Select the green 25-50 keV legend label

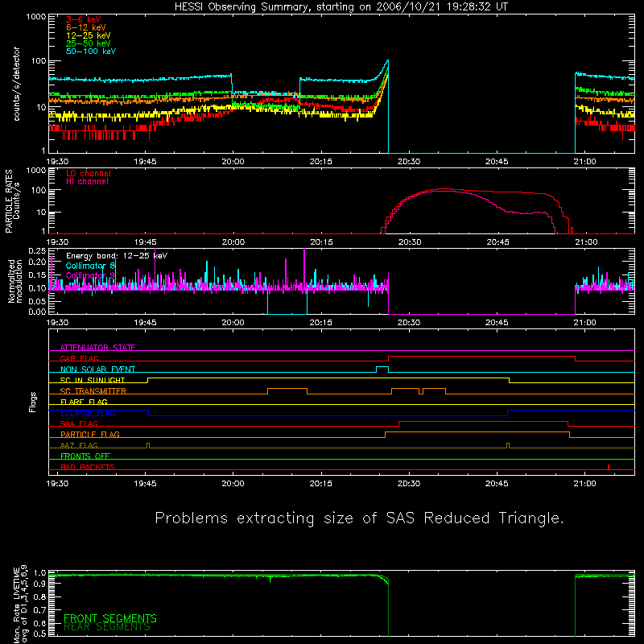click(89, 43)
